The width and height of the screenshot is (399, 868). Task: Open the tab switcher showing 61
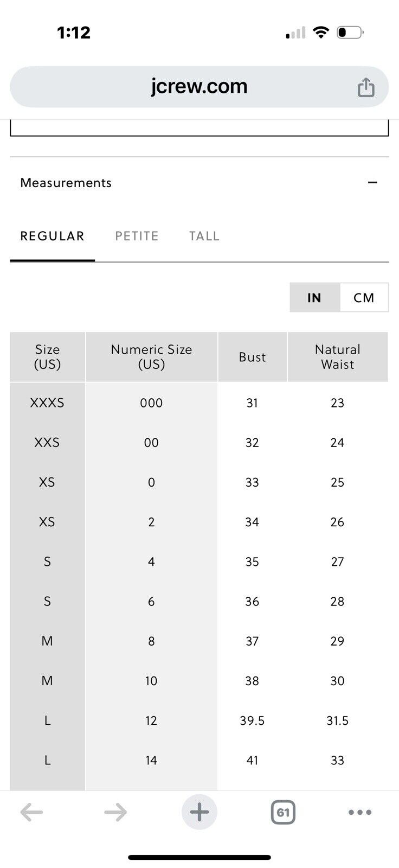click(x=283, y=812)
